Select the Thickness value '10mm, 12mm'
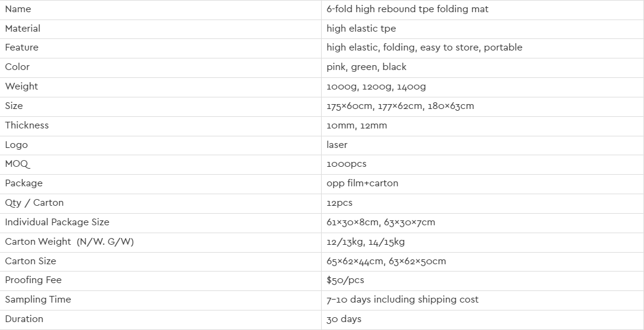 356,125
